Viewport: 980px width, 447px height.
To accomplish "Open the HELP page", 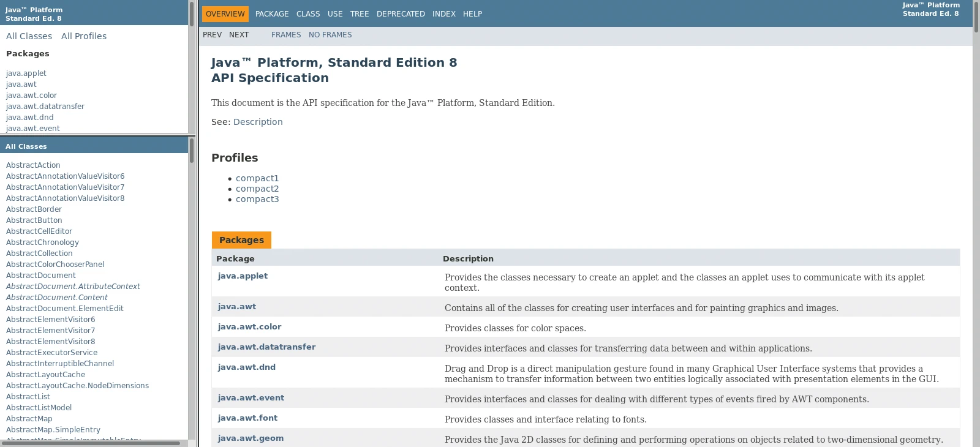I will (x=472, y=14).
